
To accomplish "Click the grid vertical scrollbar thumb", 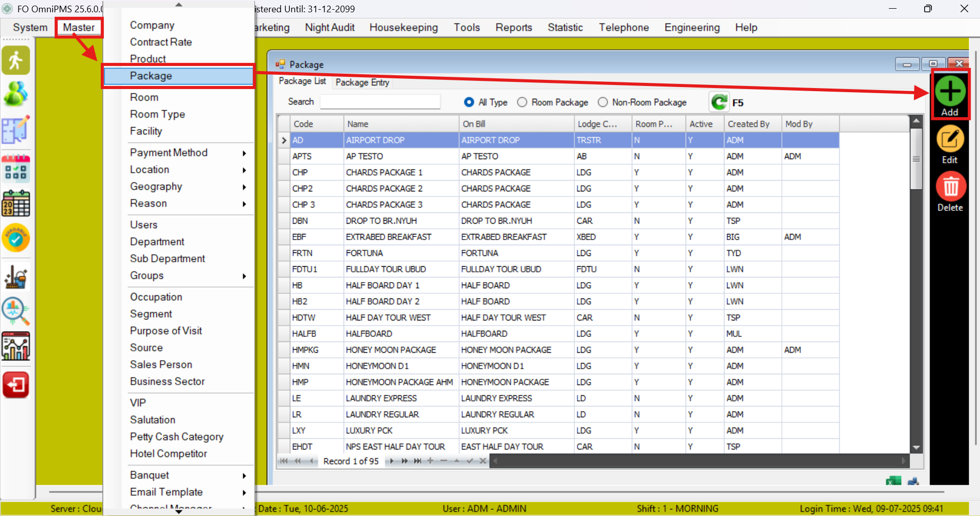I will click(x=917, y=159).
